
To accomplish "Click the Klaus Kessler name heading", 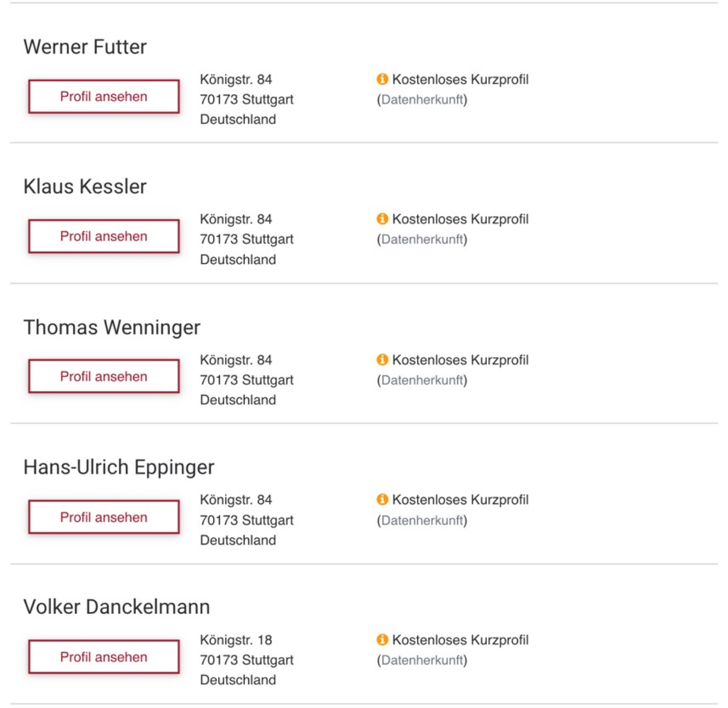I will 85,186.
